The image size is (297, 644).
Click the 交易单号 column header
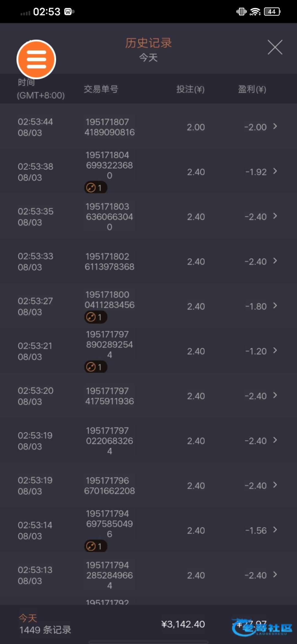(101, 89)
